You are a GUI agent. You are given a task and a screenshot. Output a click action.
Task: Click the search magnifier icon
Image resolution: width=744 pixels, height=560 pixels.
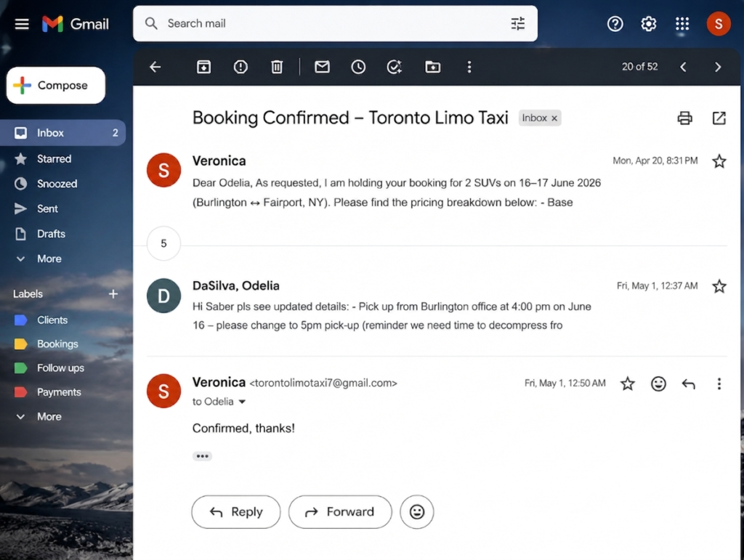(151, 24)
